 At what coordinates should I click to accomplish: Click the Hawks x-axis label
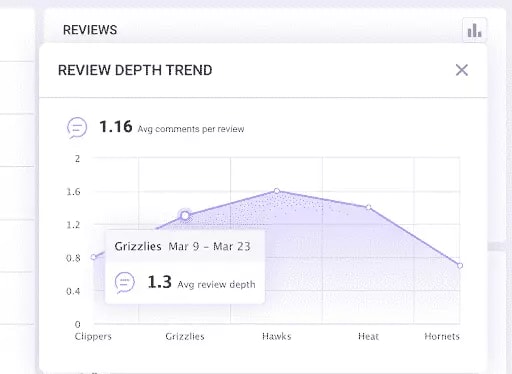coord(277,336)
